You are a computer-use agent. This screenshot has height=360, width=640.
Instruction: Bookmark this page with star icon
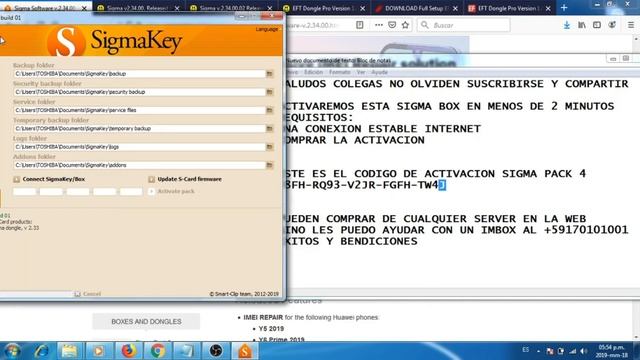(x=405, y=25)
